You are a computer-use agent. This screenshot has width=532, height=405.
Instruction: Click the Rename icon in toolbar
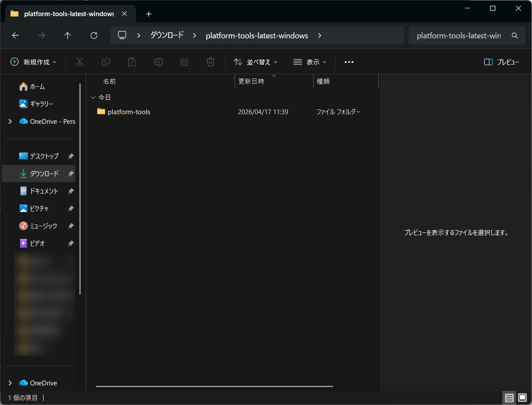point(158,62)
